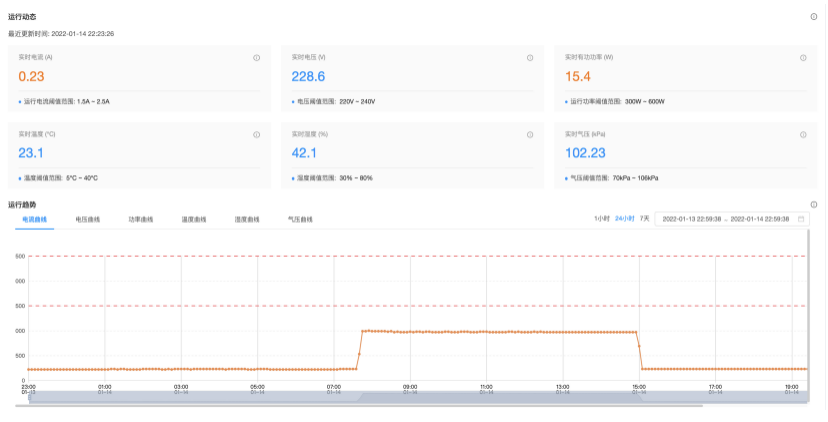The width and height of the screenshot is (828, 422).
Task: Switch to the 电流曲线 tab
Action: pyautogui.click(x=35, y=219)
